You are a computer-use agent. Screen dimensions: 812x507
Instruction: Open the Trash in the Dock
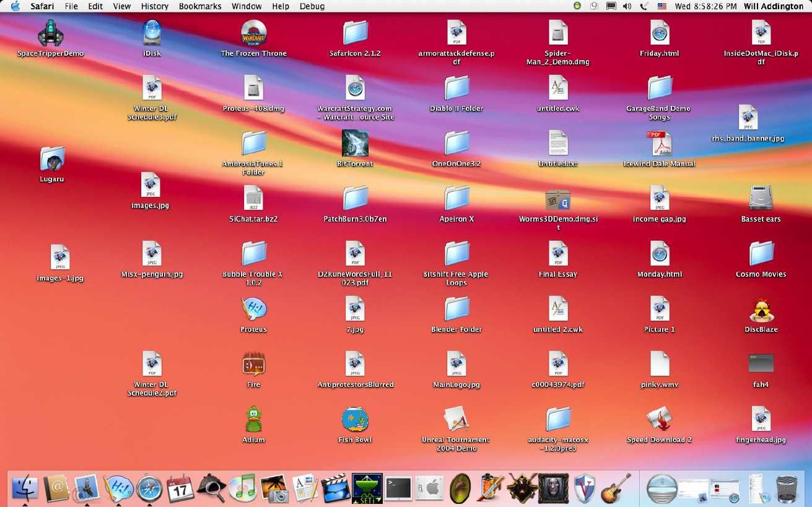787,488
